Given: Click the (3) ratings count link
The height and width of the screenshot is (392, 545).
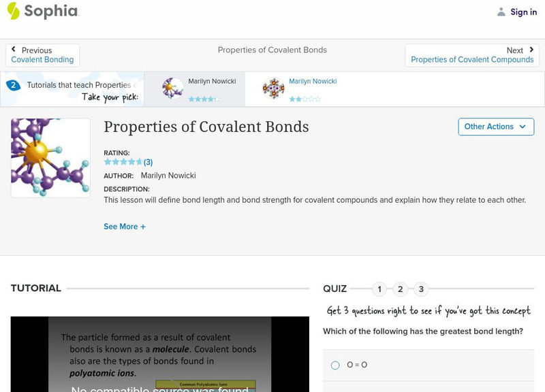Looking at the screenshot, I should point(147,162).
